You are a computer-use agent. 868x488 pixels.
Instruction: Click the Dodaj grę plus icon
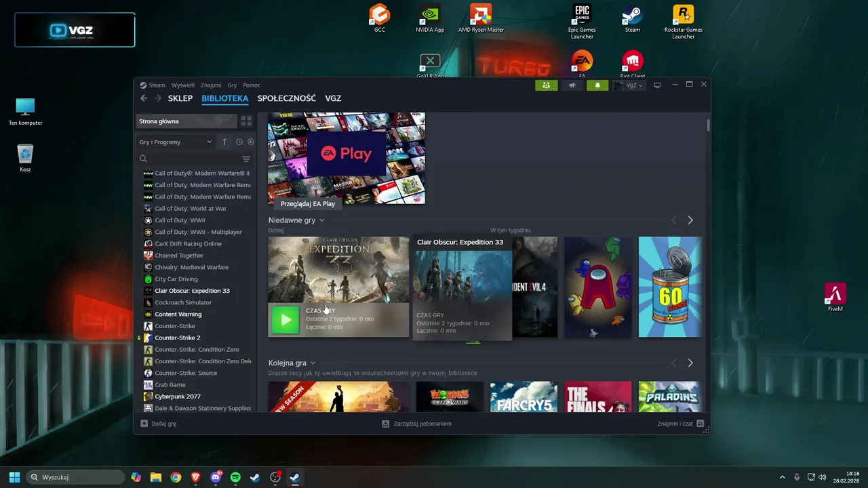click(x=144, y=424)
